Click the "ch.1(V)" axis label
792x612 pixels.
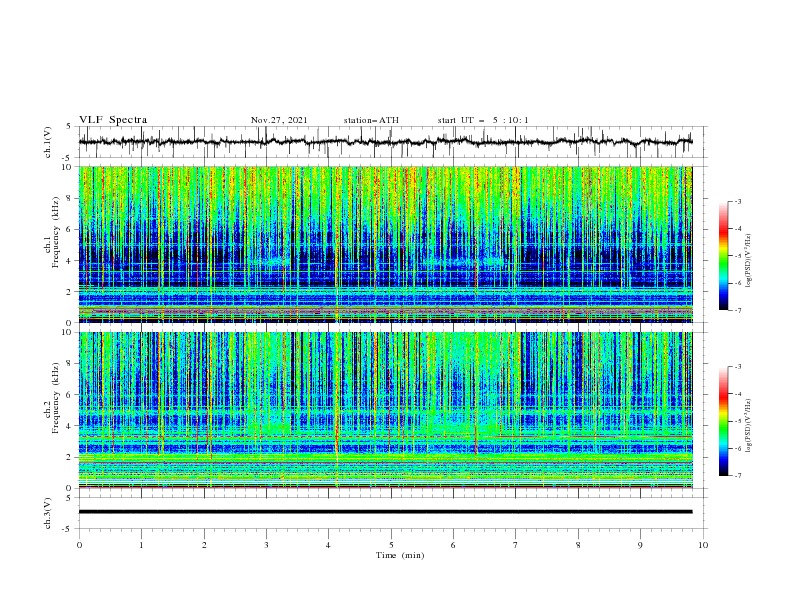[48, 142]
